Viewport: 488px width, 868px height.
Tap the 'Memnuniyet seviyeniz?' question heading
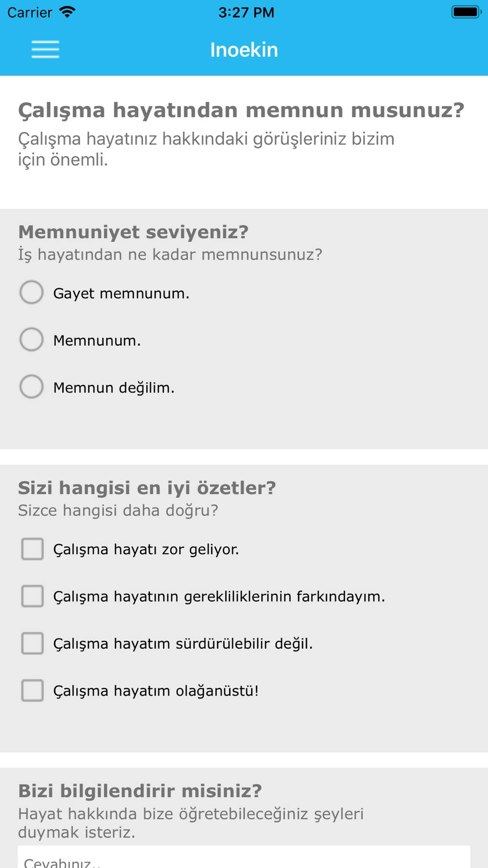(x=133, y=232)
